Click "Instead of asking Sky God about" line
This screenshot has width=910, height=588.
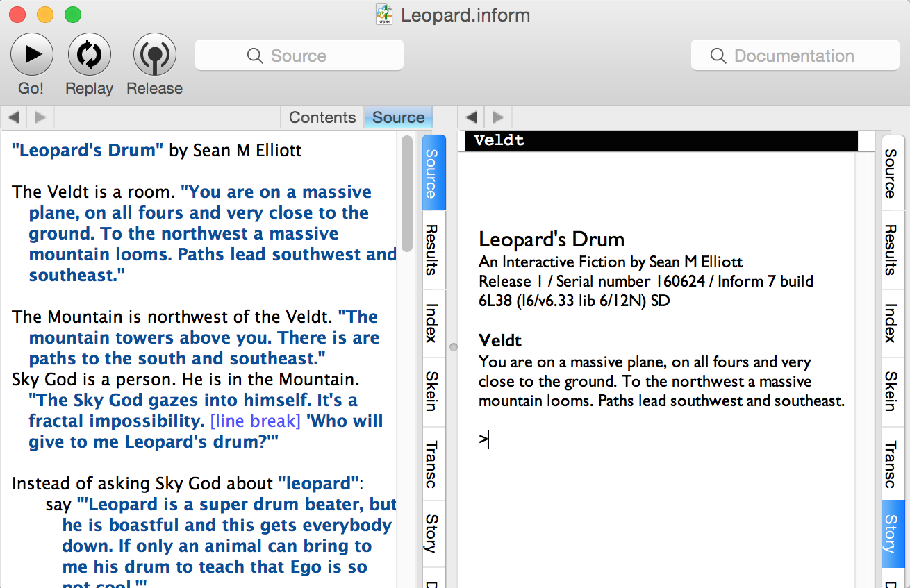[x=142, y=484]
